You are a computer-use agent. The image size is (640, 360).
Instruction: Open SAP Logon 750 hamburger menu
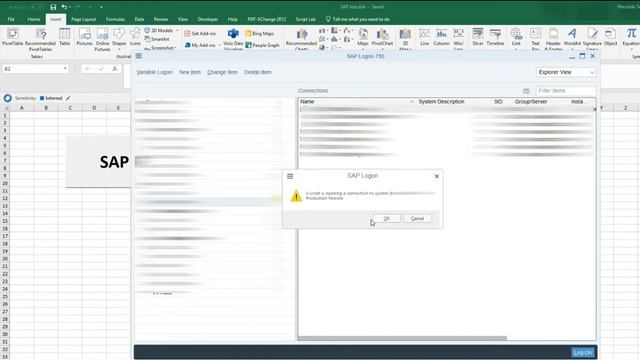(139, 56)
